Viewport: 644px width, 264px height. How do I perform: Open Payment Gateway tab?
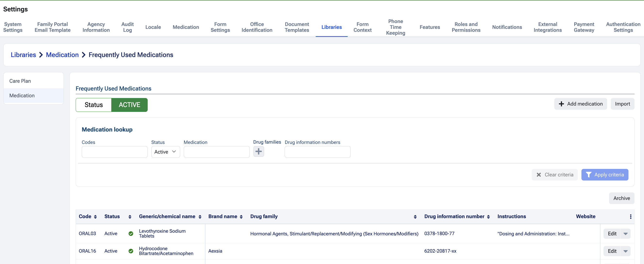584,27
